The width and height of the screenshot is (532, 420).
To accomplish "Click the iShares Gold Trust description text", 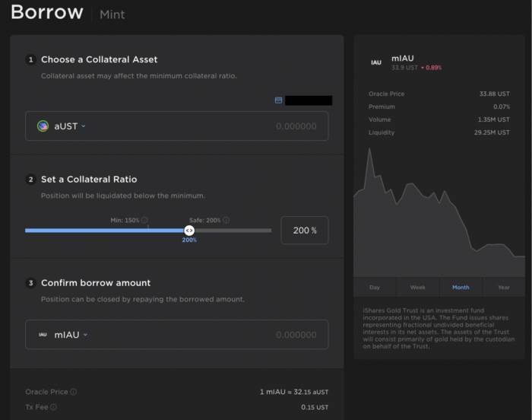I will tap(439, 328).
